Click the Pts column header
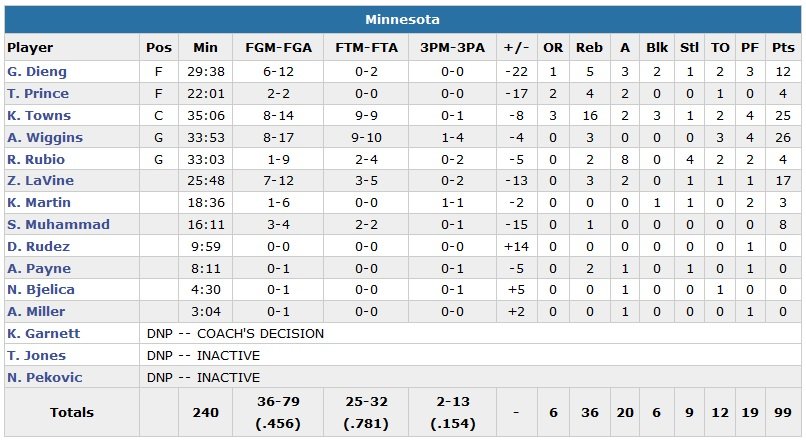Viewport: 806px width, 442px height. [x=783, y=47]
